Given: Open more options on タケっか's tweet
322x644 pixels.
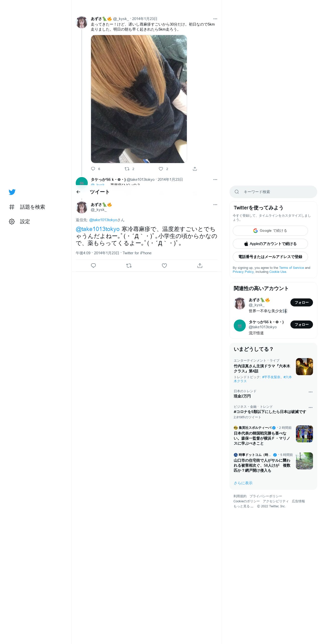Looking at the screenshot, I should [x=215, y=180].
